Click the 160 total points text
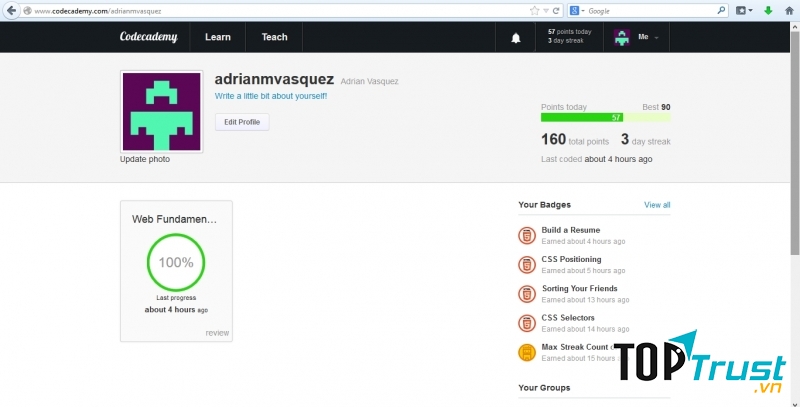 (575, 139)
